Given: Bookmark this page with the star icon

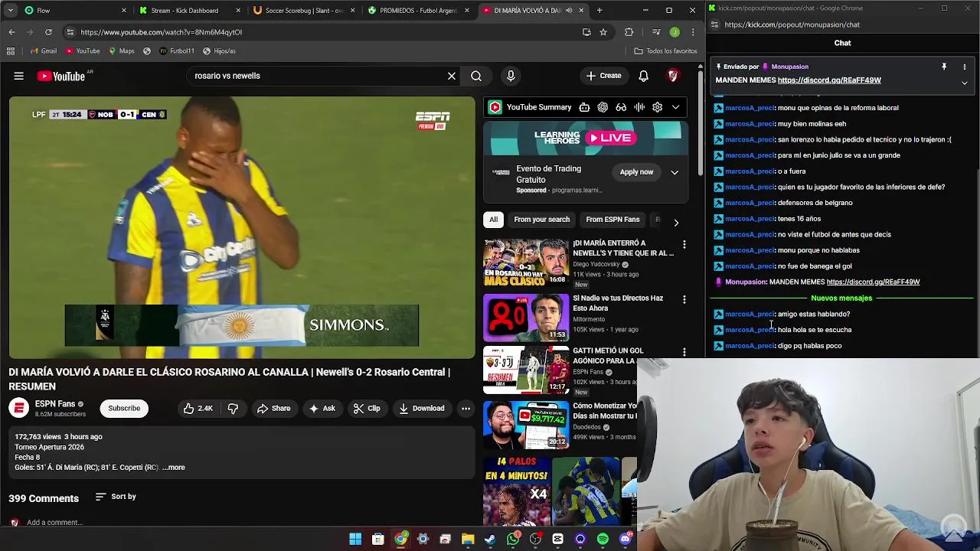Looking at the screenshot, I should point(603,32).
